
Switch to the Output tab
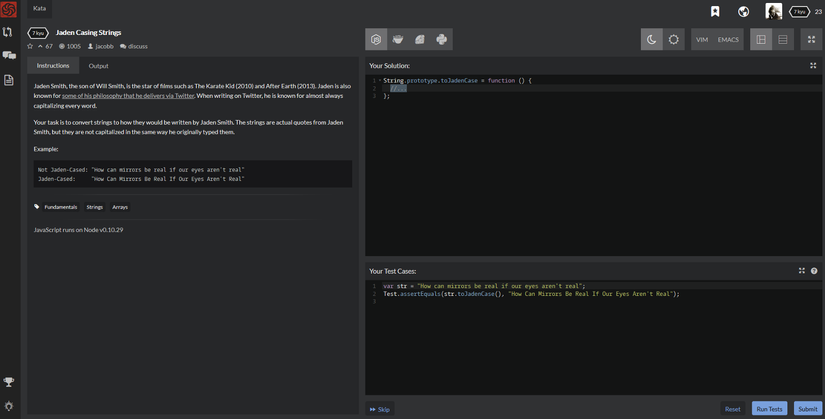tap(98, 66)
